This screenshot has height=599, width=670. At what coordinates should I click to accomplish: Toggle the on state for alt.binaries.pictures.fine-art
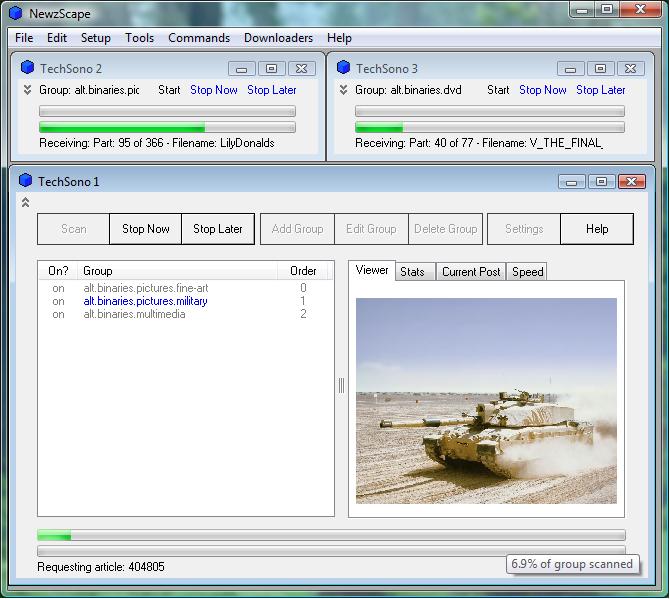coord(59,288)
